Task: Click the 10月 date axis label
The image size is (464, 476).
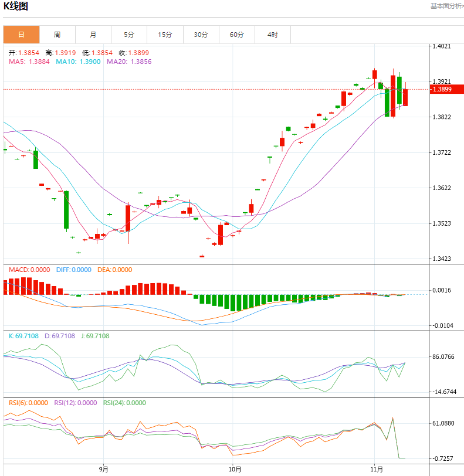Action: [x=235, y=470]
